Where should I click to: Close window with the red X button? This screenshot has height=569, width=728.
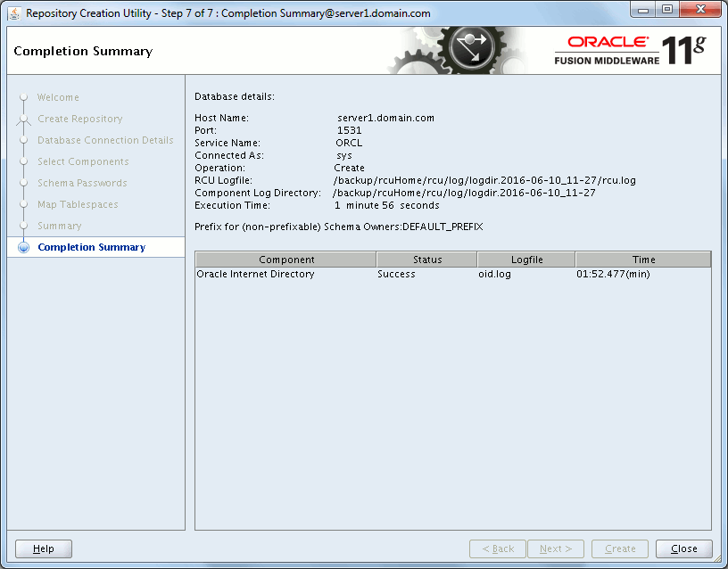tap(701, 10)
